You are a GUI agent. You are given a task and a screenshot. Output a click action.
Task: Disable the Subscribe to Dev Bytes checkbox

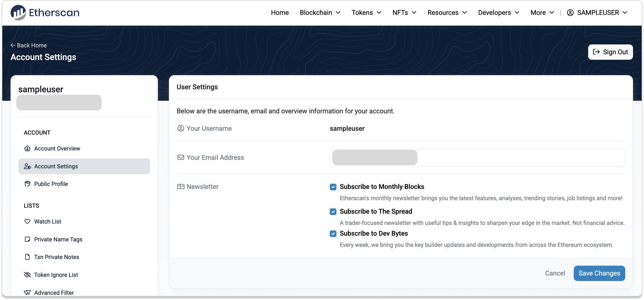[x=333, y=234]
